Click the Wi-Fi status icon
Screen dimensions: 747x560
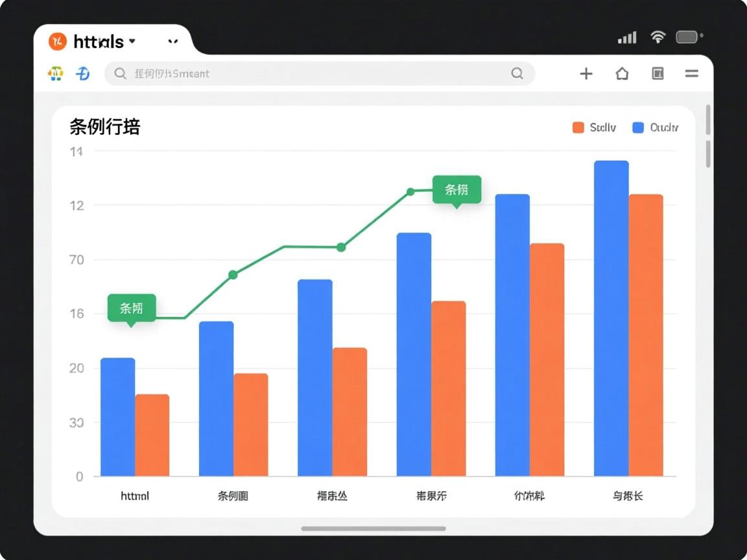click(658, 37)
